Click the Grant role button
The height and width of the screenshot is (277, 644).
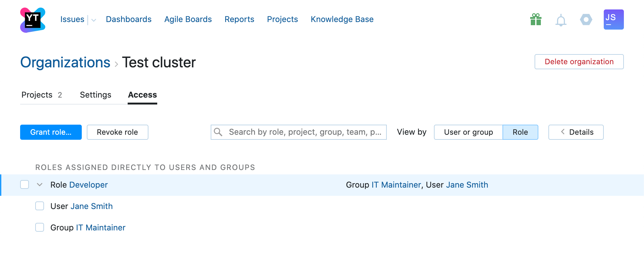pyautogui.click(x=51, y=132)
